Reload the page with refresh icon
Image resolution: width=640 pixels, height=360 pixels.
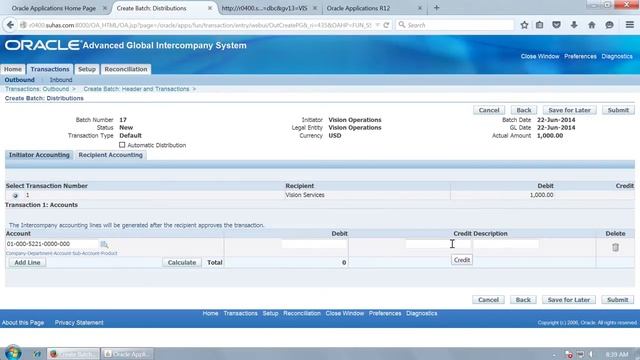[386, 25]
